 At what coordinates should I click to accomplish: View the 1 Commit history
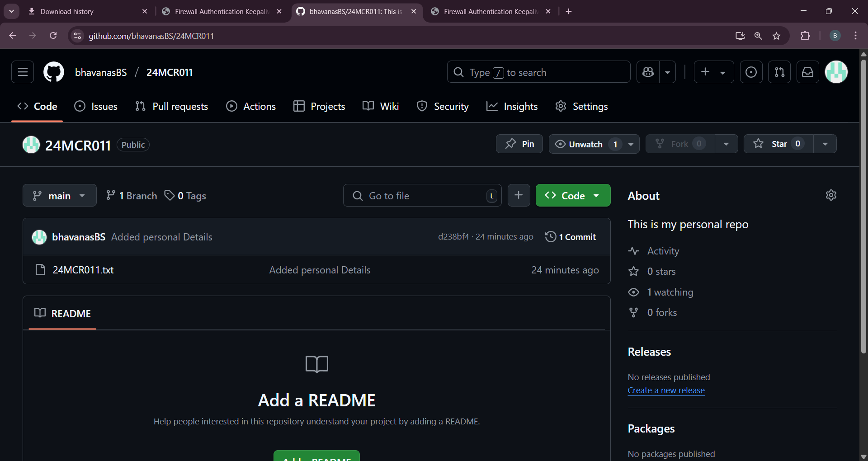pyautogui.click(x=571, y=237)
